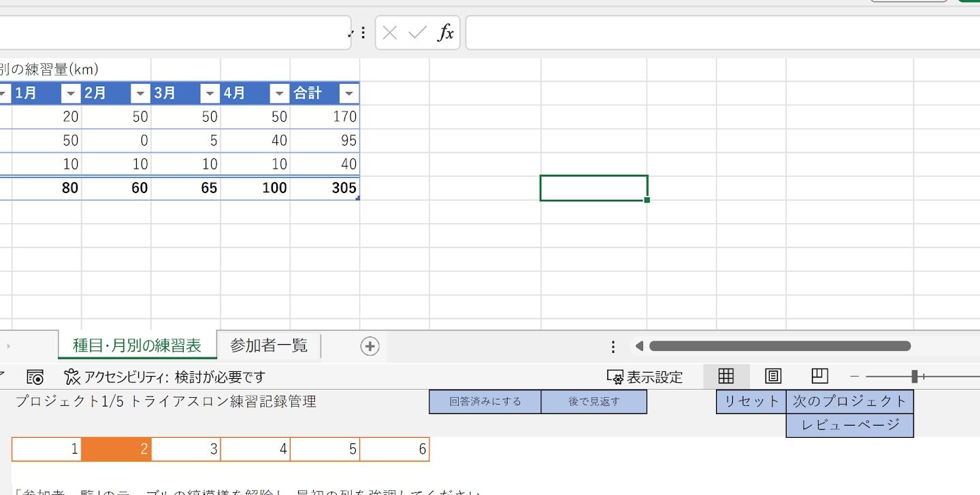Click the horizontal scrollbar thumb
The width and height of the screenshot is (980, 495).
pyautogui.click(x=780, y=346)
